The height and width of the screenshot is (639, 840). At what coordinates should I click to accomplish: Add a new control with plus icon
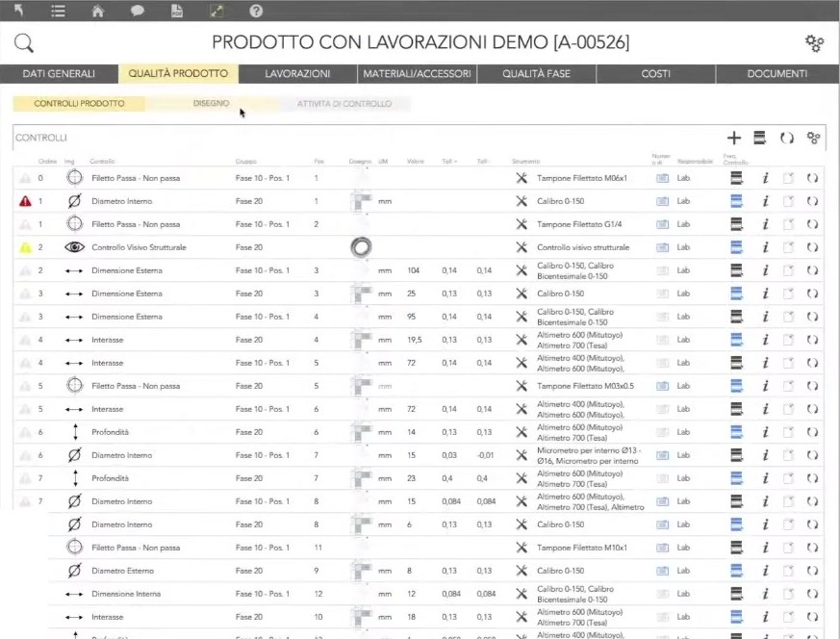tap(734, 139)
